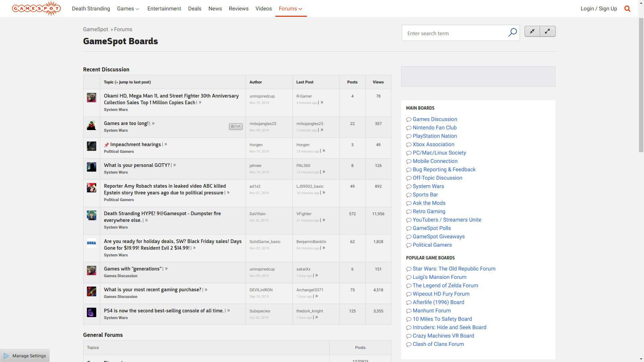Screen dimensions: 644x362
Task: Open Bug Reporting & Feedback board
Action: point(444,170)
